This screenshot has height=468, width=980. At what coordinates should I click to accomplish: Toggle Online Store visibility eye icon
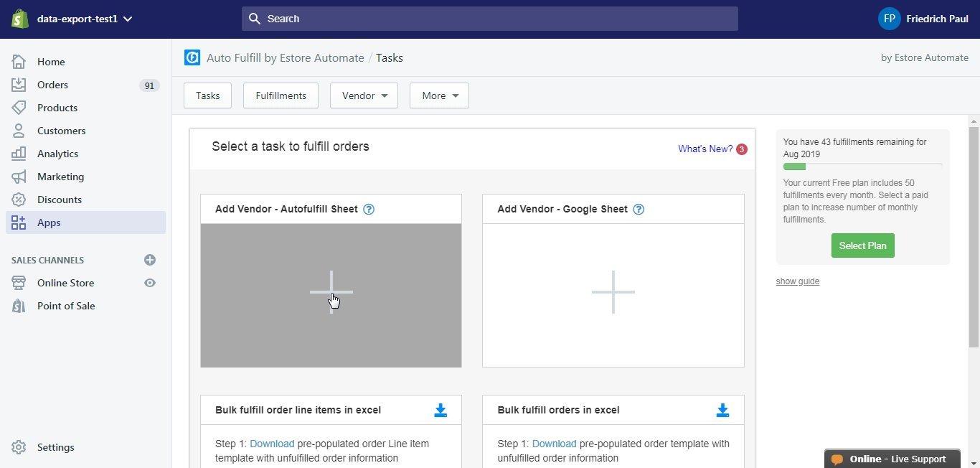(x=149, y=283)
